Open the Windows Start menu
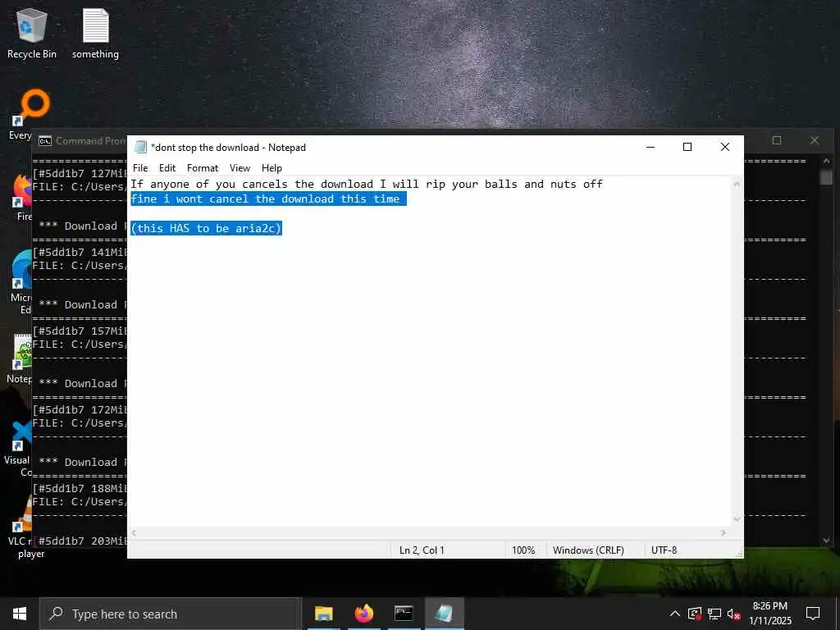This screenshot has width=840, height=630. (x=20, y=614)
